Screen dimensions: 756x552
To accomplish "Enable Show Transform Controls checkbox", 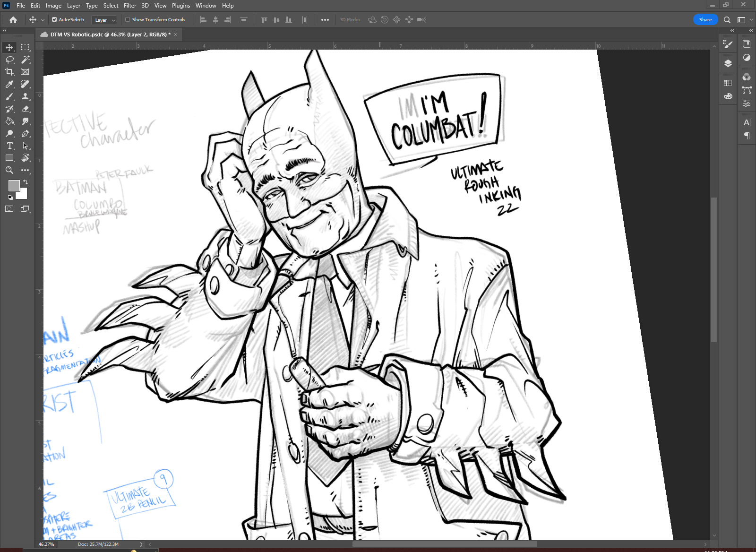I will click(x=128, y=20).
